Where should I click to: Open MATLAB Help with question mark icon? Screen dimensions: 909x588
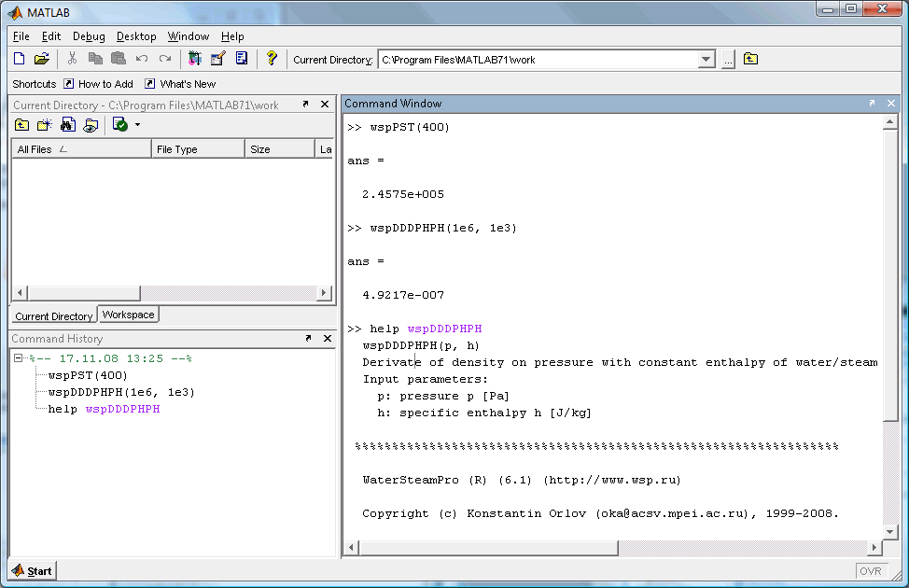coord(272,59)
